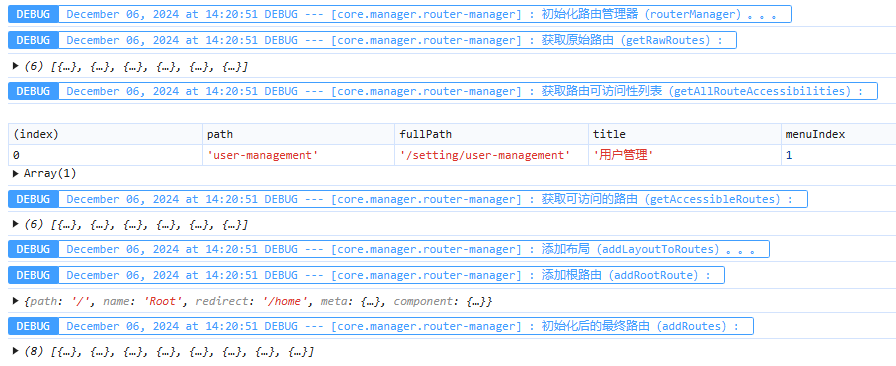Sort table by the path column header

[x=298, y=134]
